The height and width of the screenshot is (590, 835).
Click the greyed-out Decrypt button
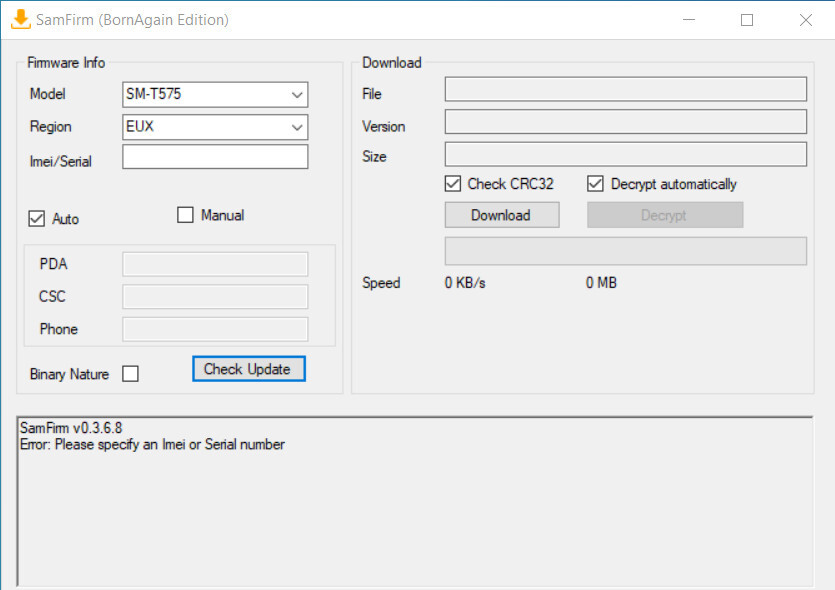[x=665, y=215]
